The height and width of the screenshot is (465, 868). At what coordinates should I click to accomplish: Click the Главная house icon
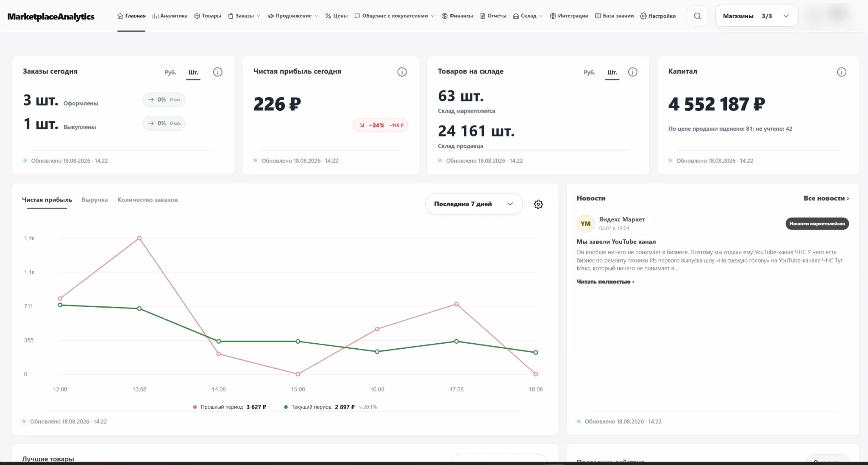[x=120, y=16]
